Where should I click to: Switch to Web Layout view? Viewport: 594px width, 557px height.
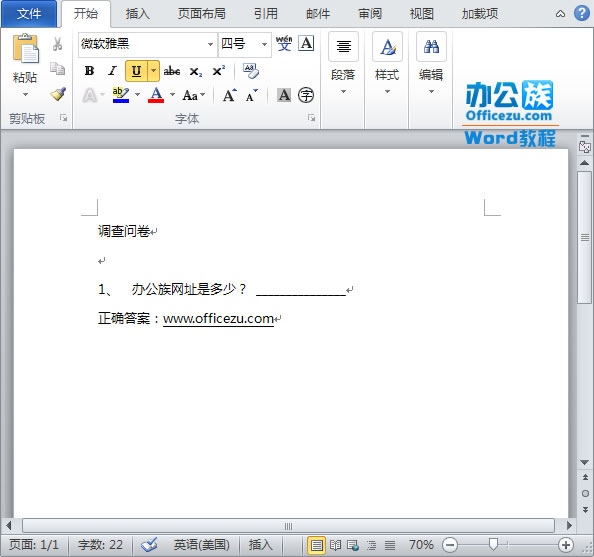tap(353, 545)
